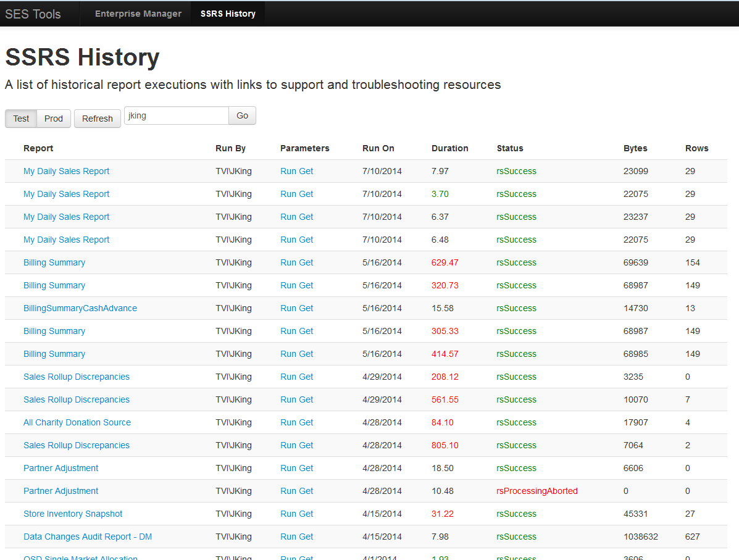Viewport: 739px width, 560px height.
Task: Click Run link in All Charity Donation Source row
Action: coord(288,422)
